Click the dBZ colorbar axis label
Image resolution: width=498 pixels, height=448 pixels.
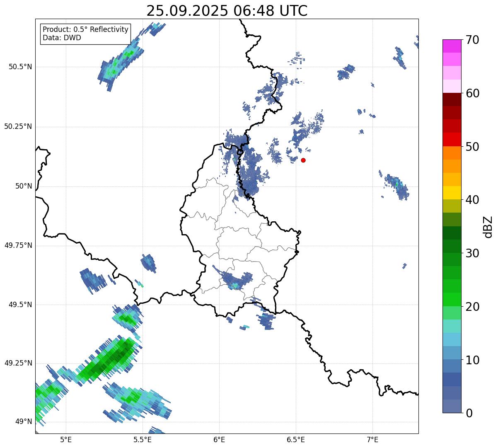[488, 227]
